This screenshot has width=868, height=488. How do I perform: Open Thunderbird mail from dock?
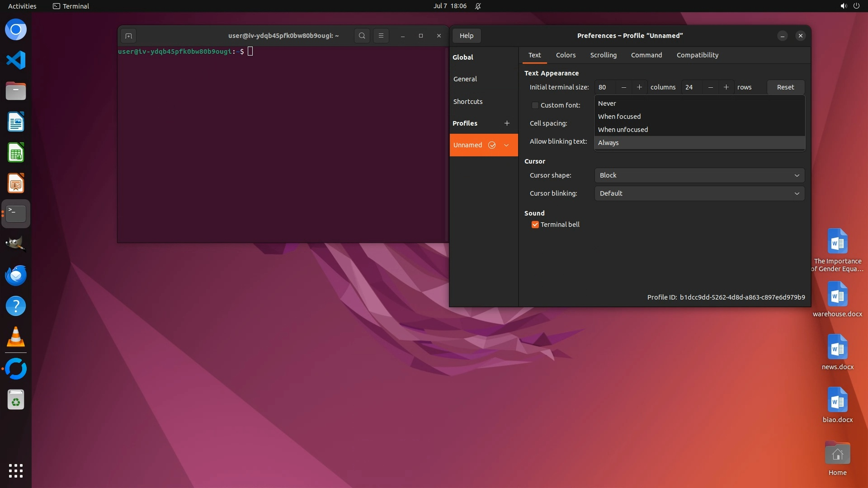coord(16,275)
